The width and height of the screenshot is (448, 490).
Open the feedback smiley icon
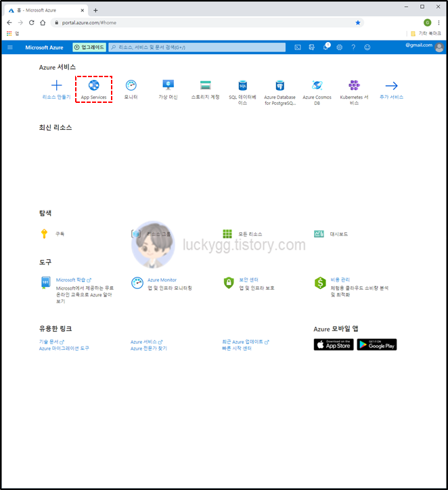[x=367, y=47]
